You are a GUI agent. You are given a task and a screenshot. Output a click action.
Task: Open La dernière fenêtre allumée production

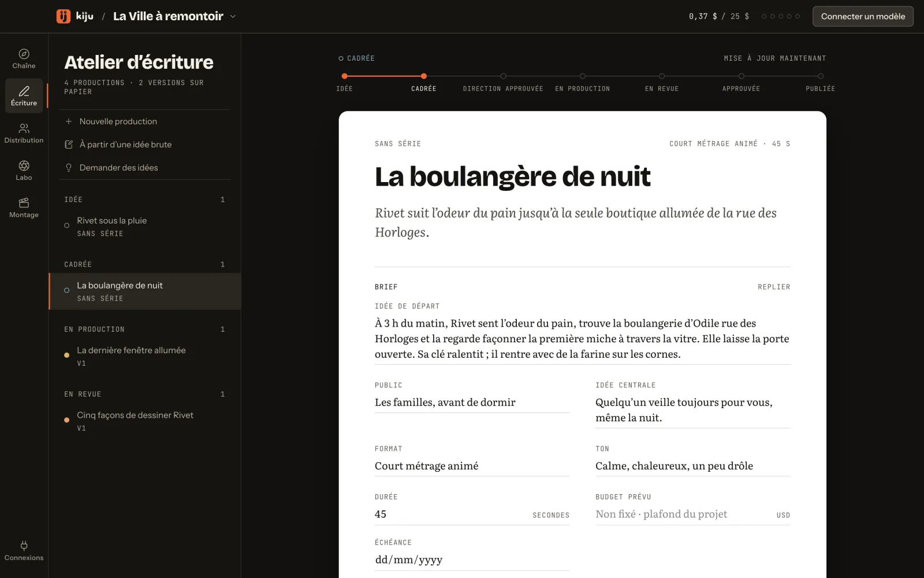tap(145, 356)
